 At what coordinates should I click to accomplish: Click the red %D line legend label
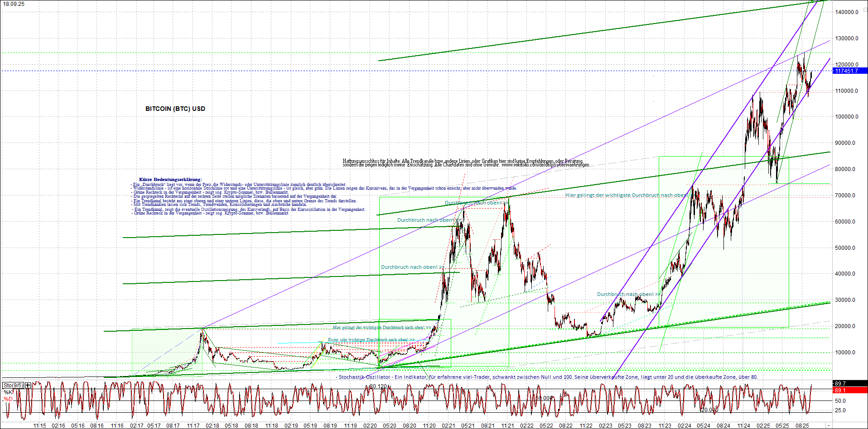(8, 399)
